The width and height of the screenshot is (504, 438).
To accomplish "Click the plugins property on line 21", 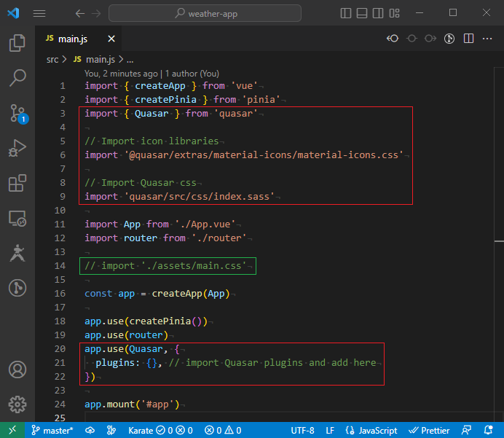I will pyautogui.click(x=115, y=363).
